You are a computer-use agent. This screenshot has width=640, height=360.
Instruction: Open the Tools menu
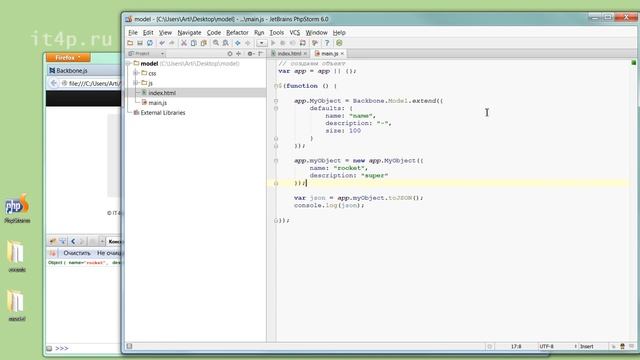click(x=277, y=32)
